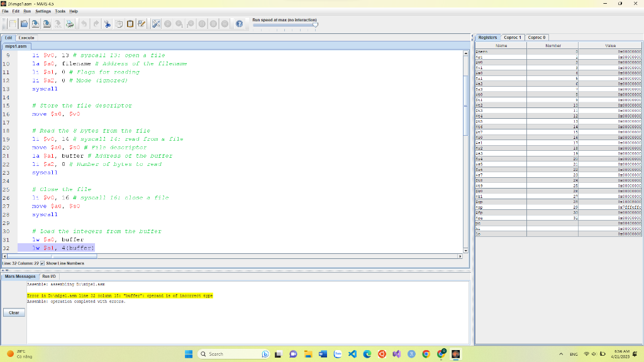Screen dimensions: 644x362
Task: Open Visual Studio Code from taskbar
Action: pos(352,354)
